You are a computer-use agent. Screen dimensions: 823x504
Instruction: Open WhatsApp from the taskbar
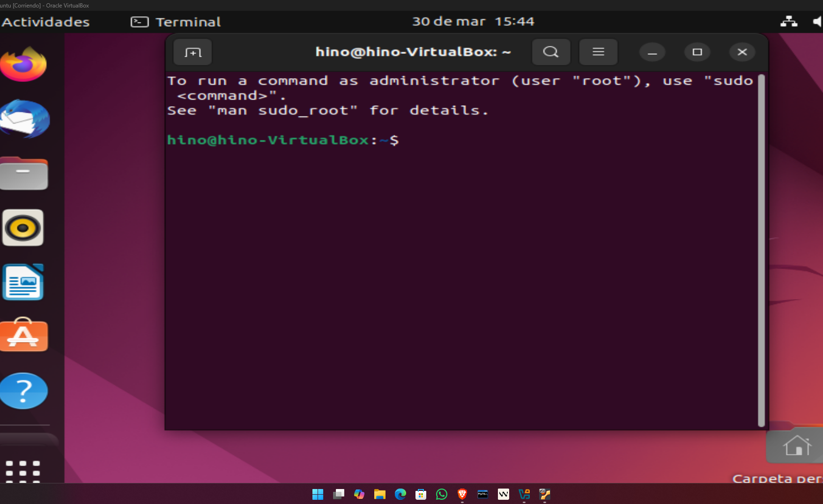point(442,494)
